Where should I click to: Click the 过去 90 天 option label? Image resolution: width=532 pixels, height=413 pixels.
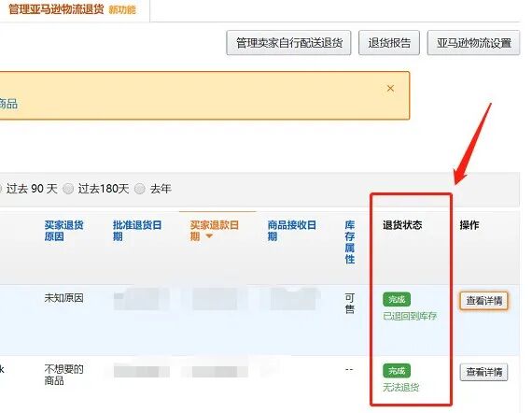[x=32, y=189]
